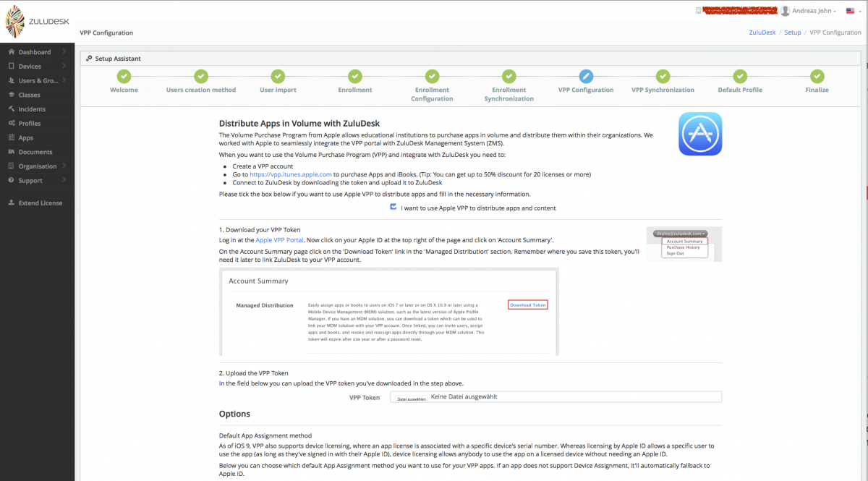Open the Profiles gears icon

click(x=12, y=124)
